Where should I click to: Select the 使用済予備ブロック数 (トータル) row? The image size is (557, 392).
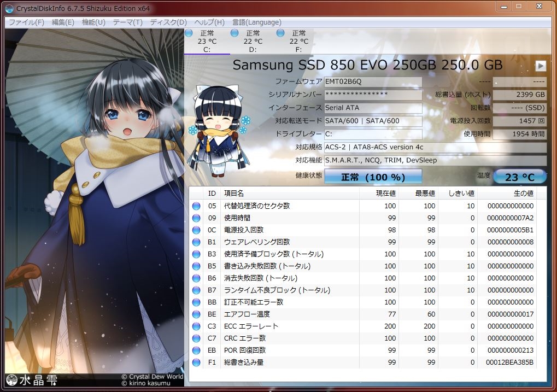pos(363,254)
